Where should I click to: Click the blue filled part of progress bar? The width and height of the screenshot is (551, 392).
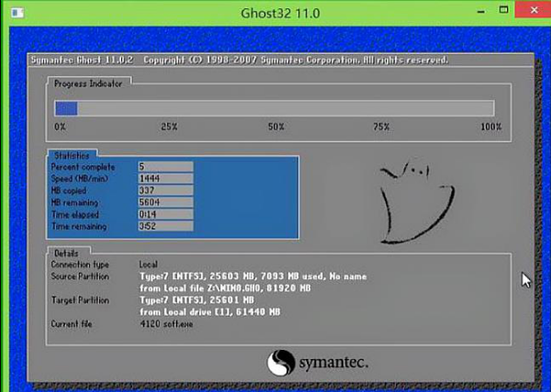point(66,108)
